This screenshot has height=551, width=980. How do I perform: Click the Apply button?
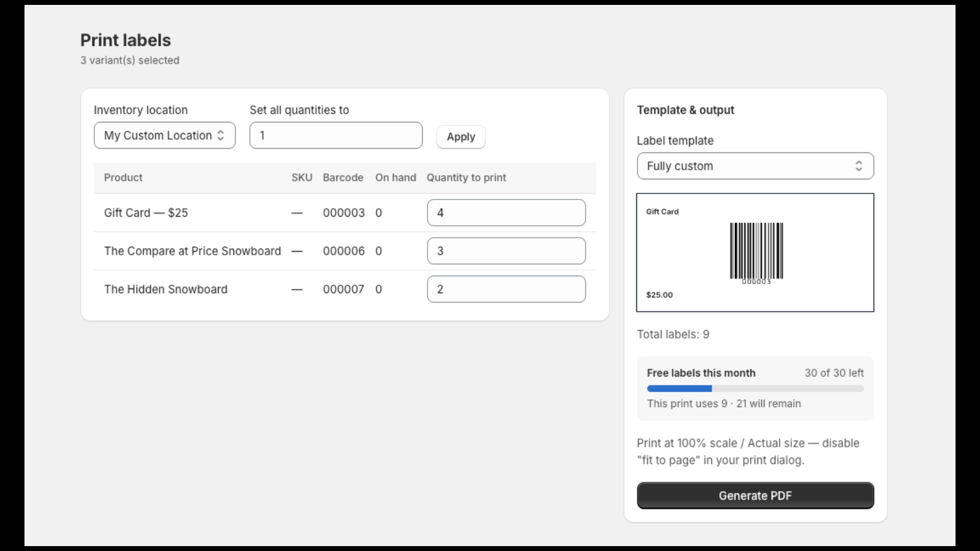pos(461,137)
